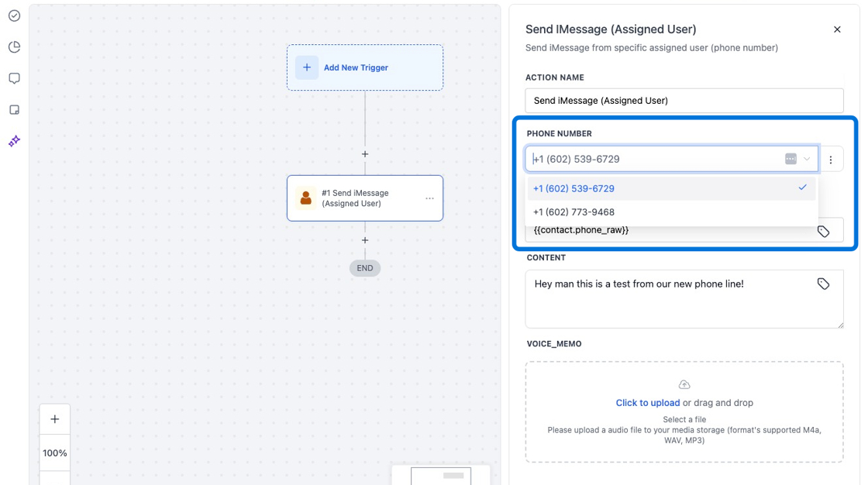
Task: Select the +1 (602) 773-9468 phone option
Action: [x=573, y=212]
